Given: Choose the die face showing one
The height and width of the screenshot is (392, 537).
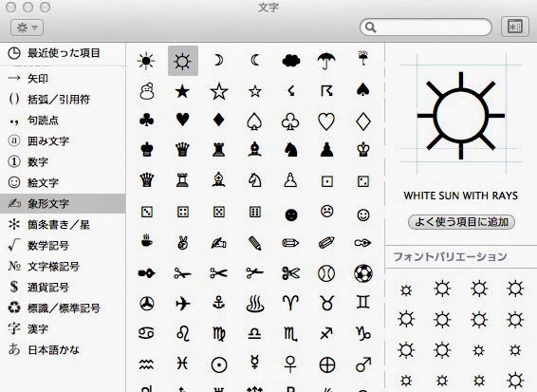Looking at the screenshot, I should tap(327, 181).
